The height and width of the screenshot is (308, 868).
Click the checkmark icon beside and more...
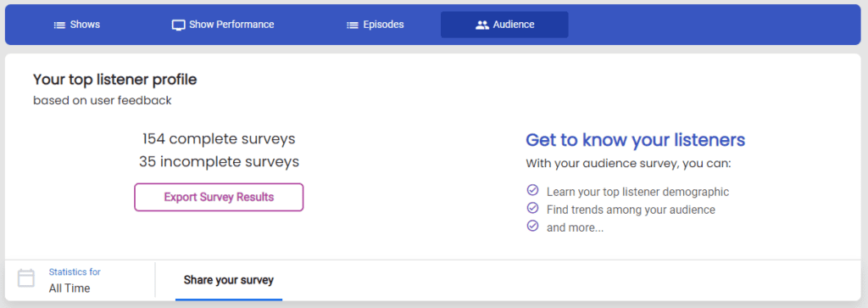(532, 226)
